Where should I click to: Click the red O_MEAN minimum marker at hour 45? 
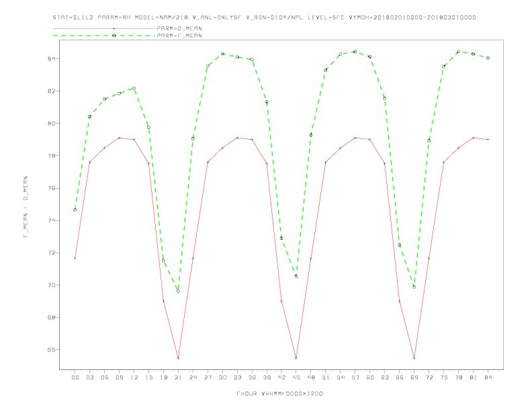pyautogui.click(x=296, y=358)
